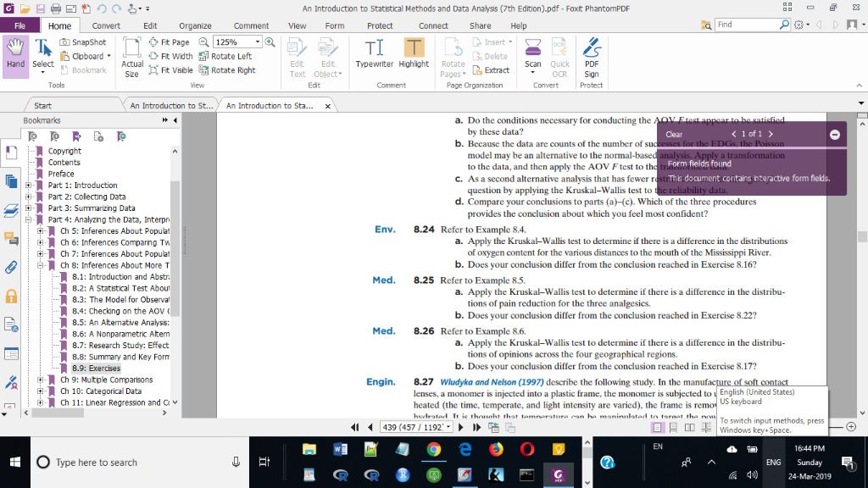The width and height of the screenshot is (868, 488).
Task: Open the Attachments panel paperclip icon
Action: point(12,268)
